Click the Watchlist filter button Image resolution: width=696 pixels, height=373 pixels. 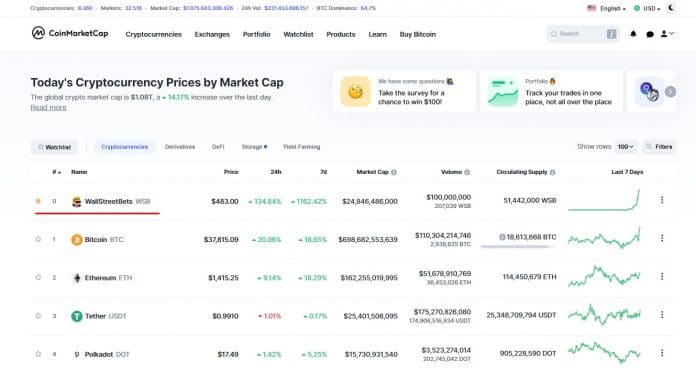(54, 147)
